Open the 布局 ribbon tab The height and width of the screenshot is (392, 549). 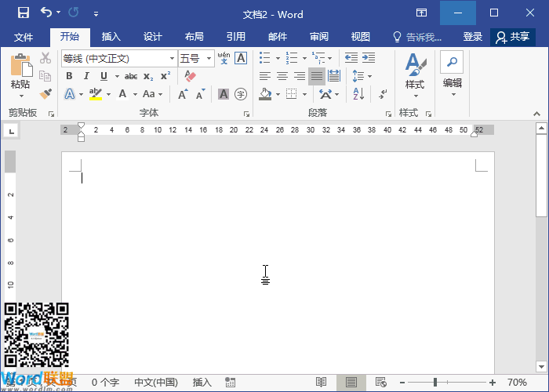(x=194, y=37)
